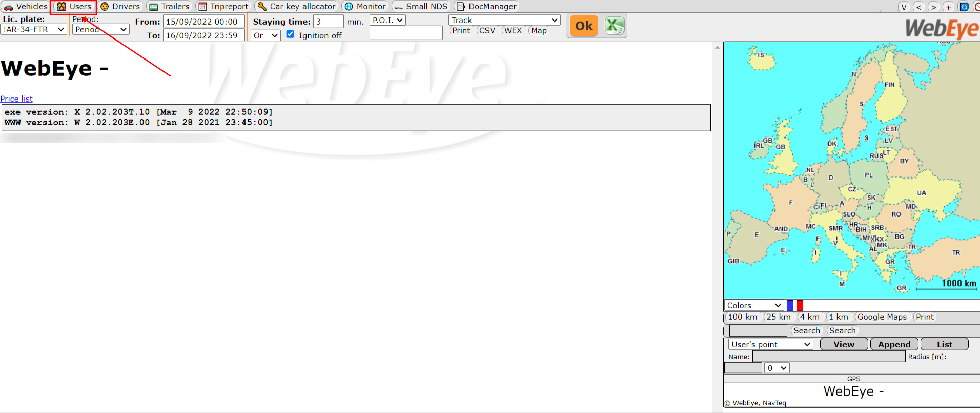The height and width of the screenshot is (413, 980).
Task: Click the List button
Action: pos(945,344)
